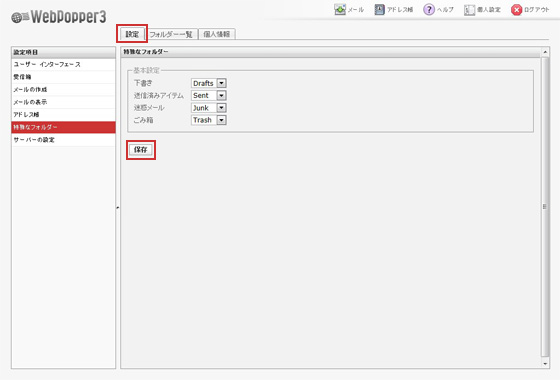Select アドレス帳 in the settings list
Viewport: 560px width, 380px height.
[63, 115]
